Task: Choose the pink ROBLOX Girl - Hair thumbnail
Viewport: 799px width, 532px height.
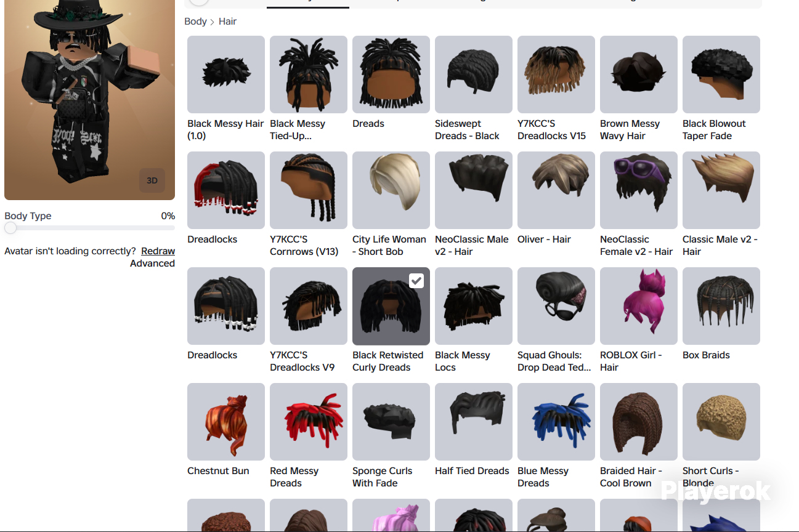Action: pyautogui.click(x=639, y=306)
